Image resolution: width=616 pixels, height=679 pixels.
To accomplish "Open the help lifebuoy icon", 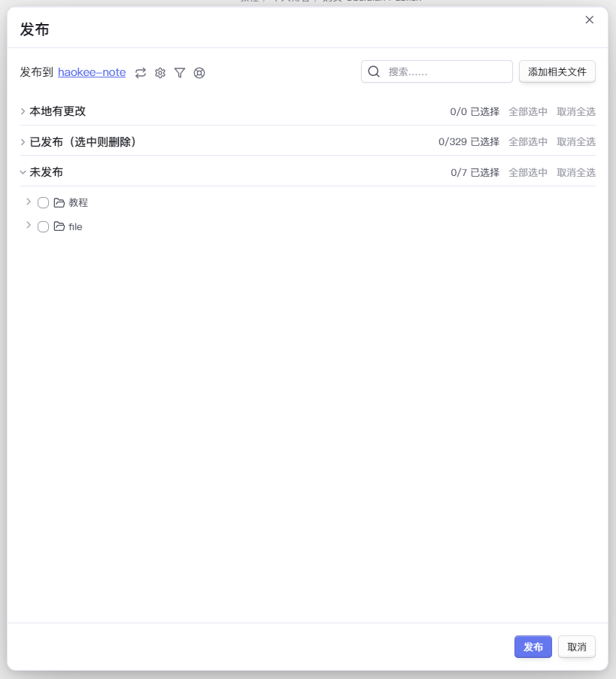I will [199, 73].
